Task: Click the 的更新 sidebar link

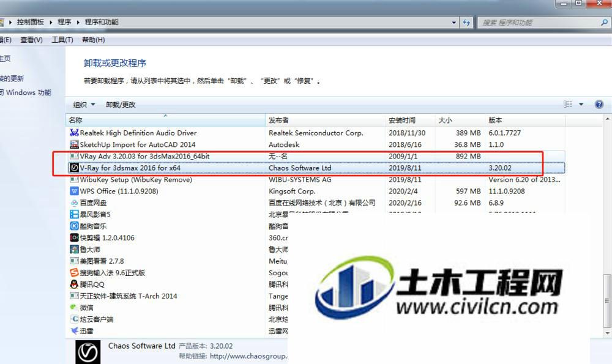Action: point(12,78)
